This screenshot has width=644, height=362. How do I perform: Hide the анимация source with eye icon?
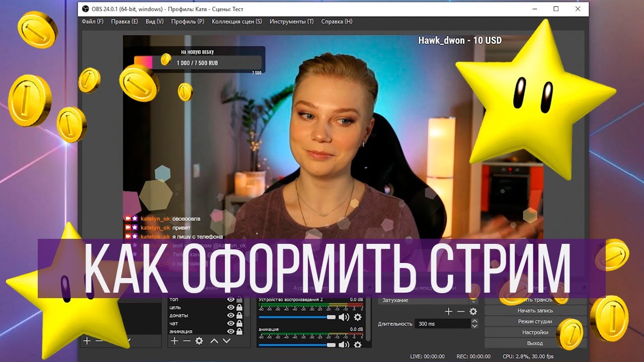pyautogui.click(x=231, y=331)
